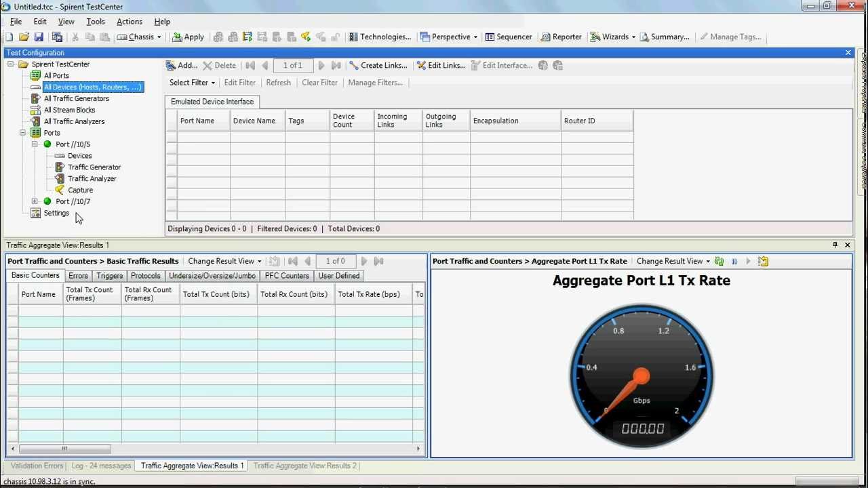Click the Total Tx Rate (bps) column header
The image size is (868, 488).
tap(373, 294)
